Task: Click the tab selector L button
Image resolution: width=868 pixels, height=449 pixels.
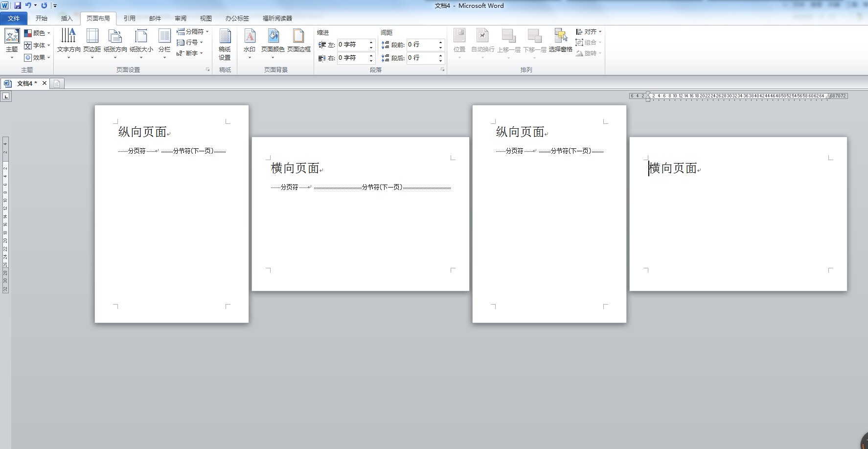Action: tap(6, 96)
